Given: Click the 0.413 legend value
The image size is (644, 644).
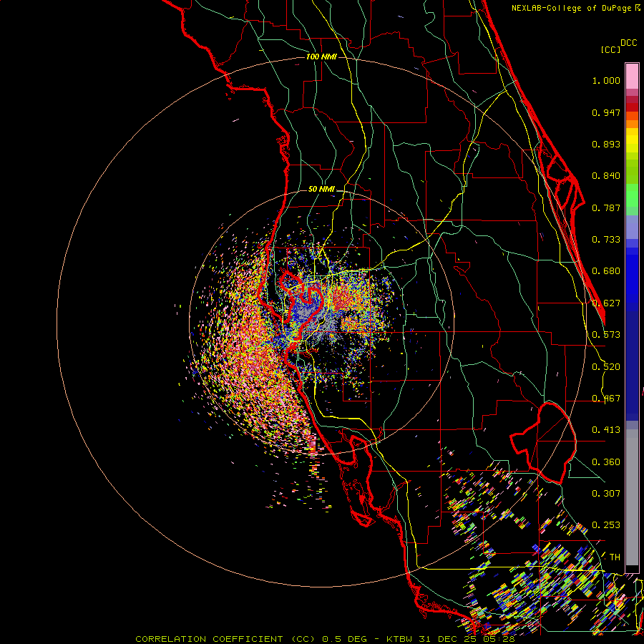Looking at the screenshot, I should pyautogui.click(x=606, y=430).
